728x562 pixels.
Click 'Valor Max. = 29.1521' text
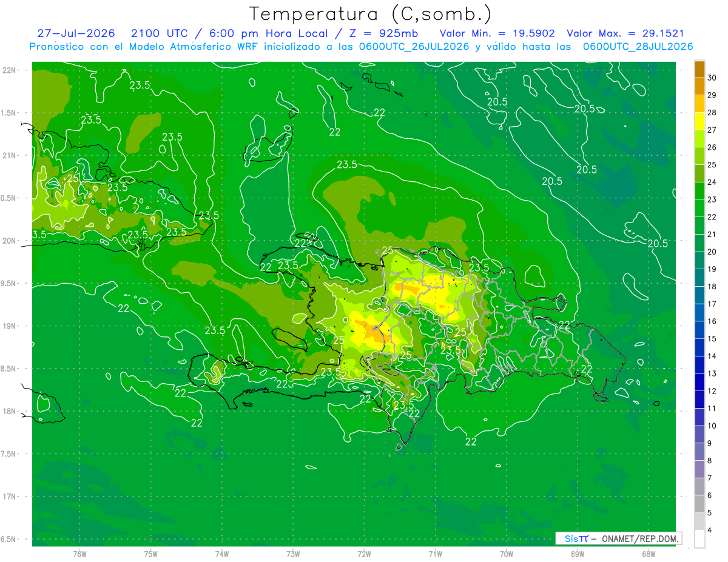point(625,33)
